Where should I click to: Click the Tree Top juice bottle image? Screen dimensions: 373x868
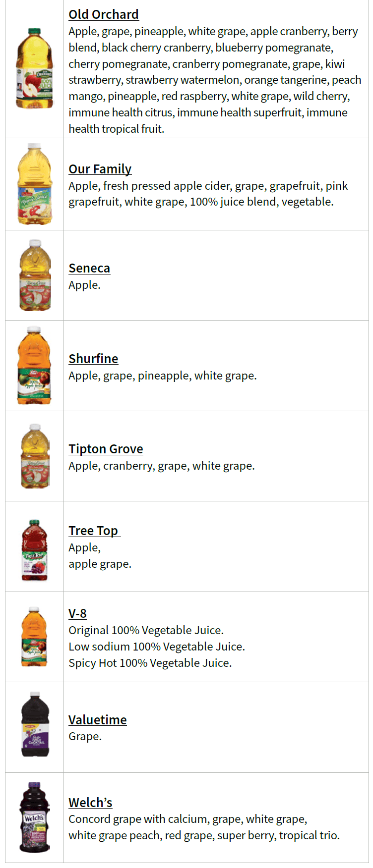(x=34, y=550)
